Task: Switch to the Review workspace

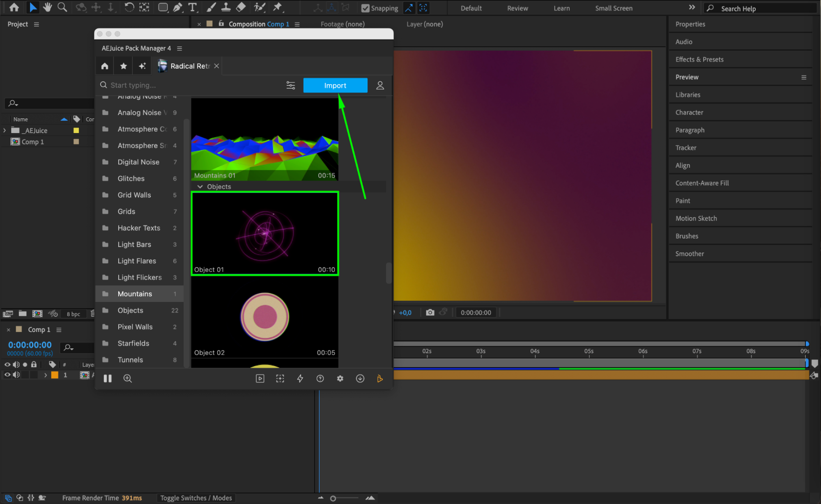Action: [x=517, y=8]
